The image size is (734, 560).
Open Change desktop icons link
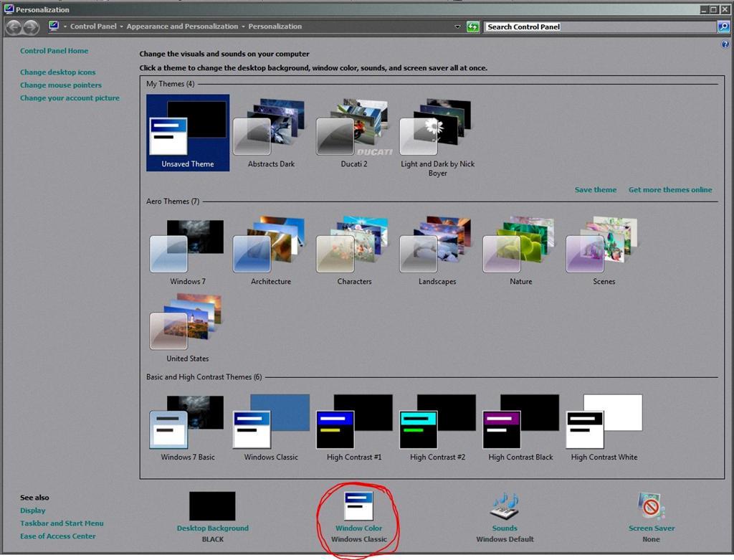point(57,72)
